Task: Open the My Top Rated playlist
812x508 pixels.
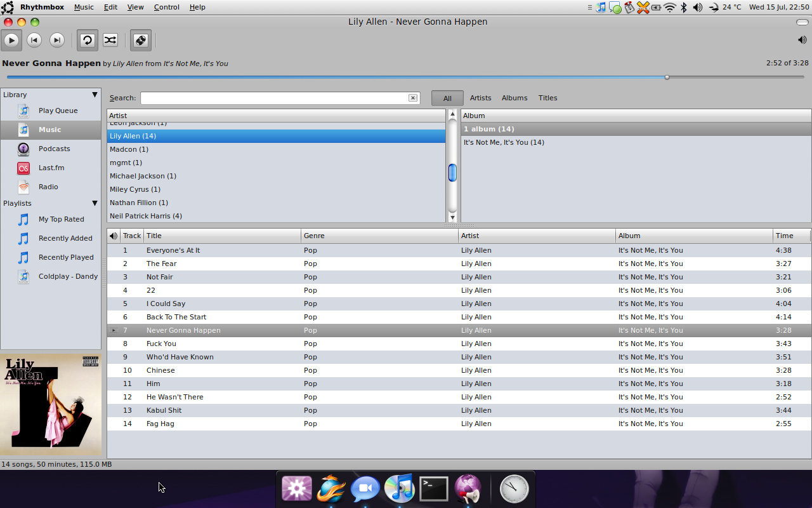Action: coord(51,219)
